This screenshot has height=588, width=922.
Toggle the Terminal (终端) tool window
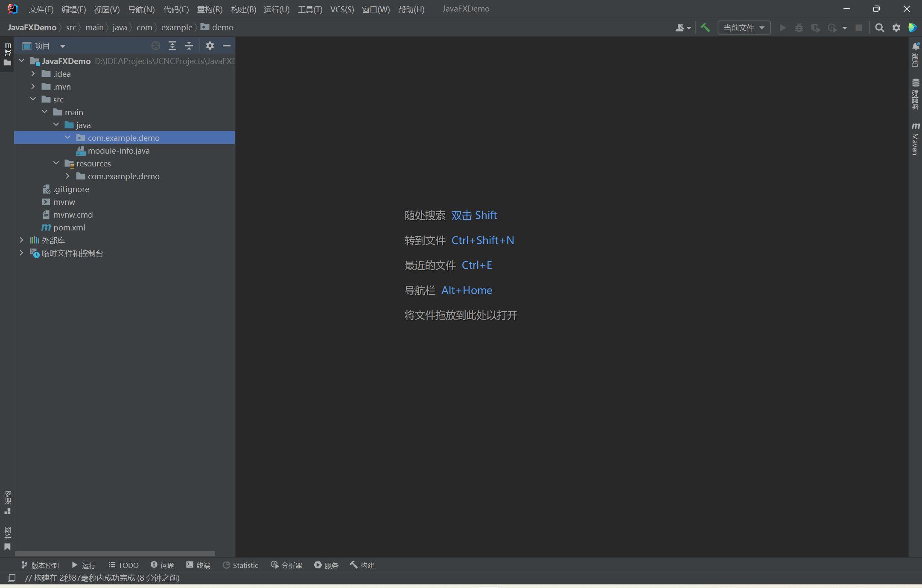[x=198, y=565]
